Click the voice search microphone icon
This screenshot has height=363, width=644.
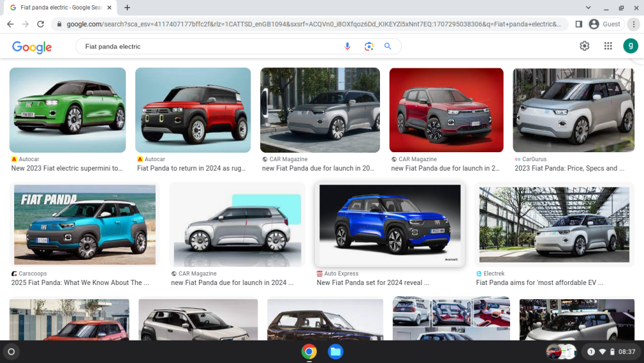click(x=347, y=46)
